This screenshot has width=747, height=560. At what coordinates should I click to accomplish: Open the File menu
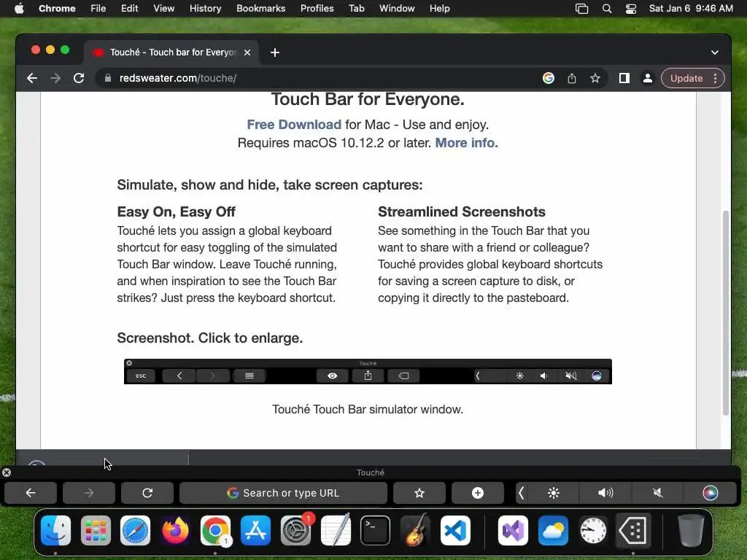pyautogui.click(x=98, y=9)
